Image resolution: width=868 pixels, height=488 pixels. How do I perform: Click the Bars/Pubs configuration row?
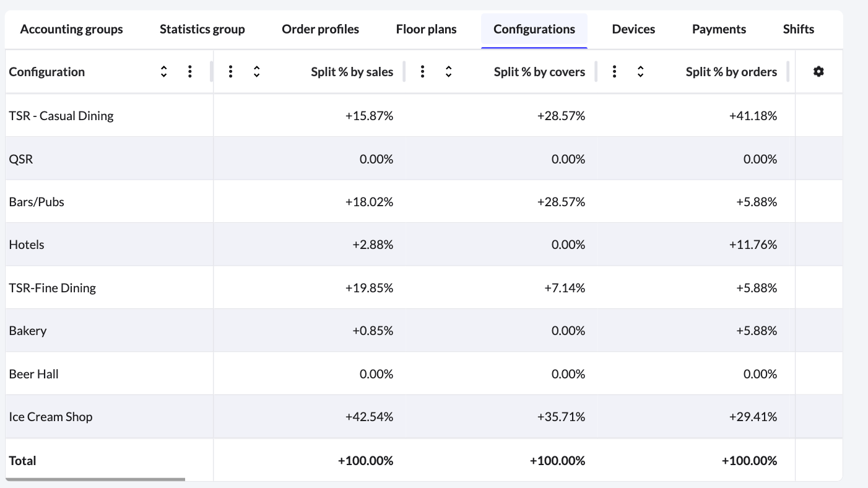(37, 202)
